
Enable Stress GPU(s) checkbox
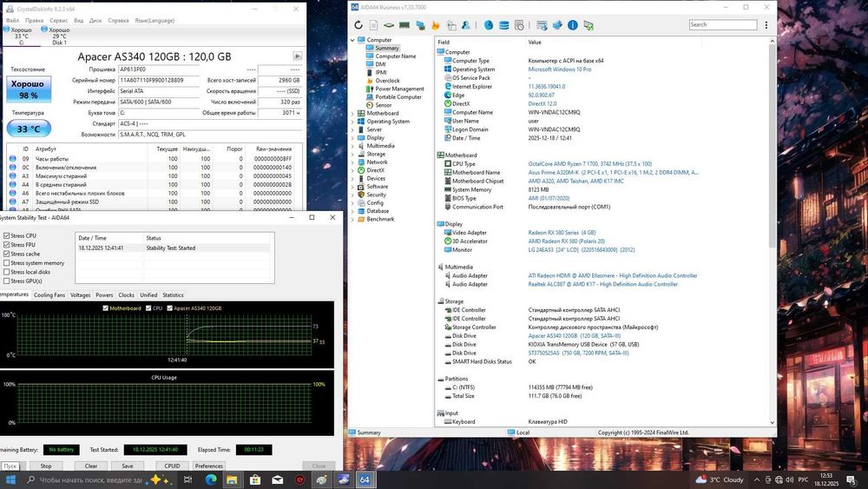(x=7, y=281)
